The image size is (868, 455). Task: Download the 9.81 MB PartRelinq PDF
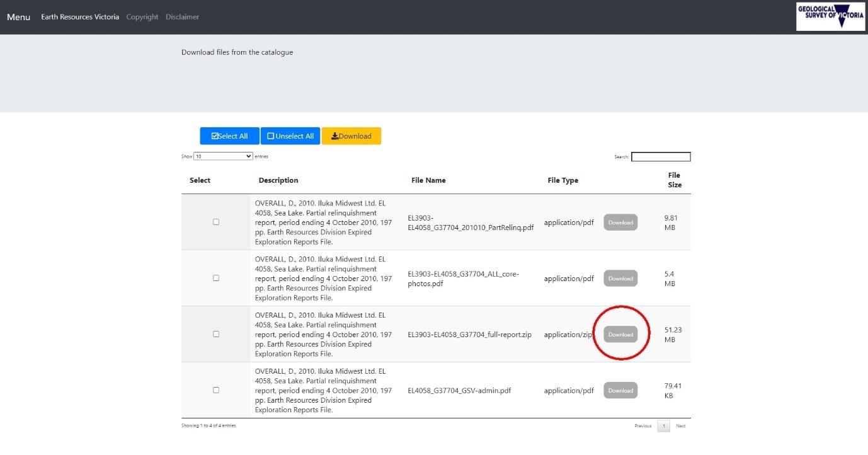620,222
